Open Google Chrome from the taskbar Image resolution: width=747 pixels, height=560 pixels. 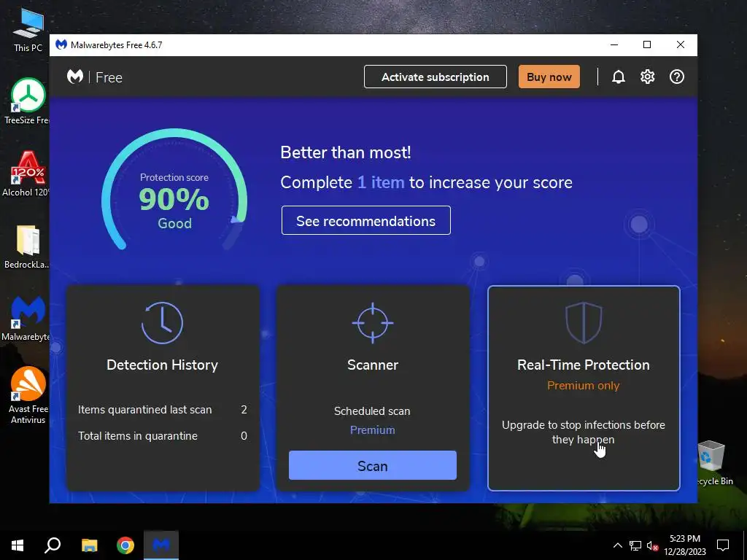point(125,545)
